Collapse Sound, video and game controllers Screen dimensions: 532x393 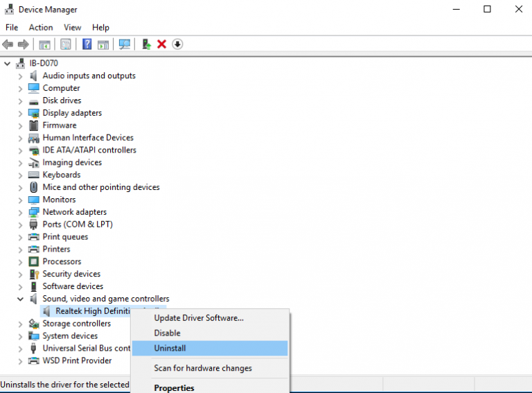pos(20,299)
